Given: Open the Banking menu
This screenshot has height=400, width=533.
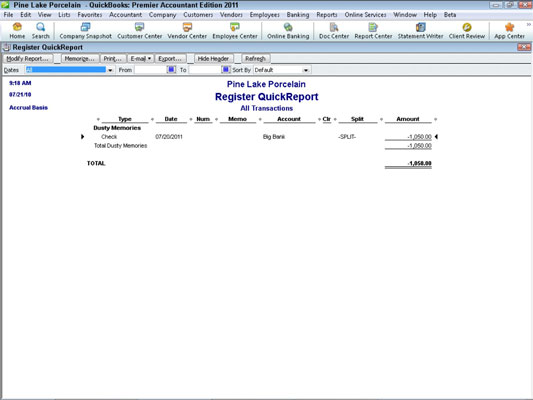Looking at the screenshot, I should pos(298,15).
